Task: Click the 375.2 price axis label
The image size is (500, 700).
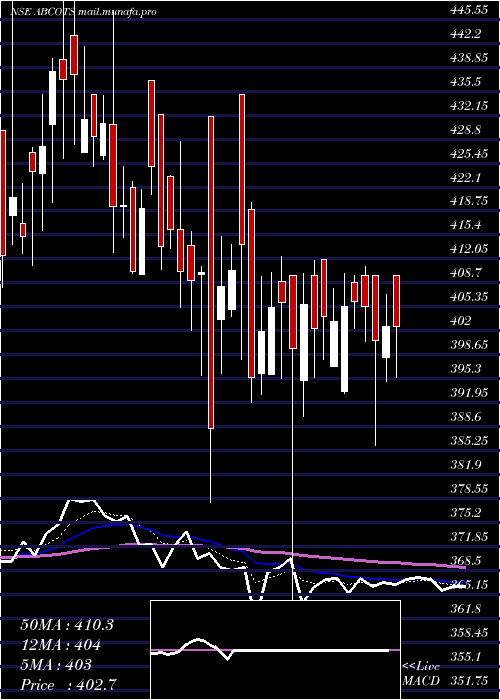Action: [x=465, y=513]
